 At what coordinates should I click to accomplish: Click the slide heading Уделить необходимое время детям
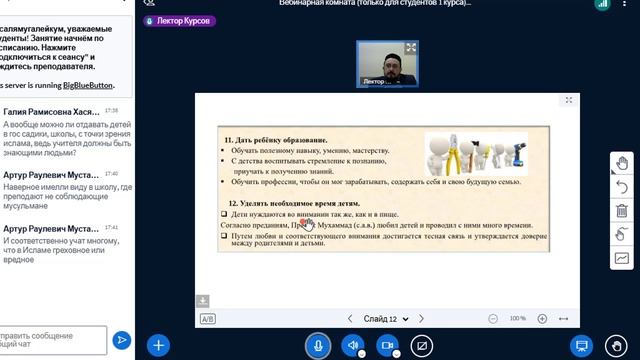tap(294, 203)
